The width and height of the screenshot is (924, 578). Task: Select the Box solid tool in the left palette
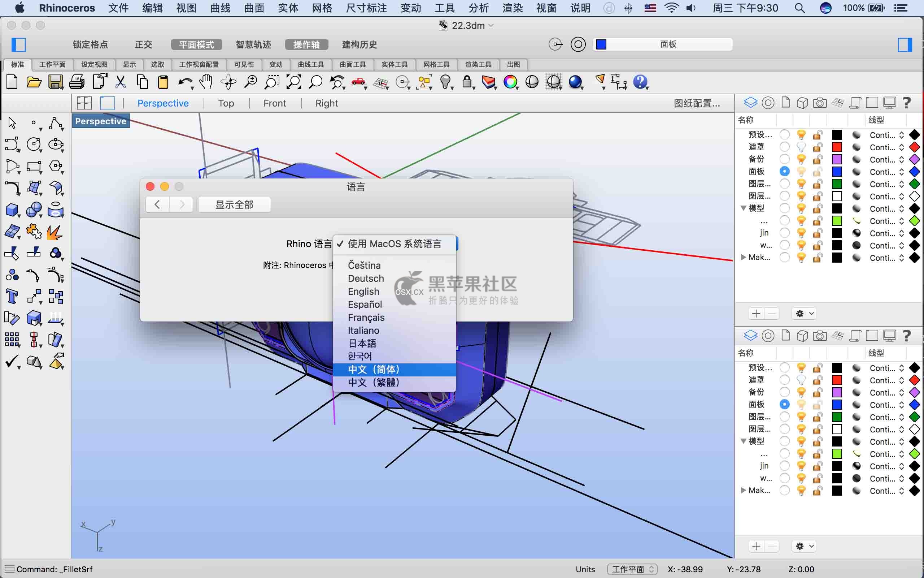[12, 210]
